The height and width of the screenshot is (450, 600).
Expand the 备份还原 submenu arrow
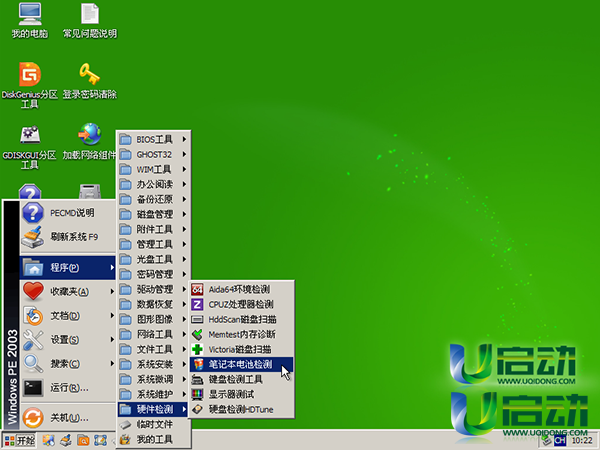click(x=184, y=199)
